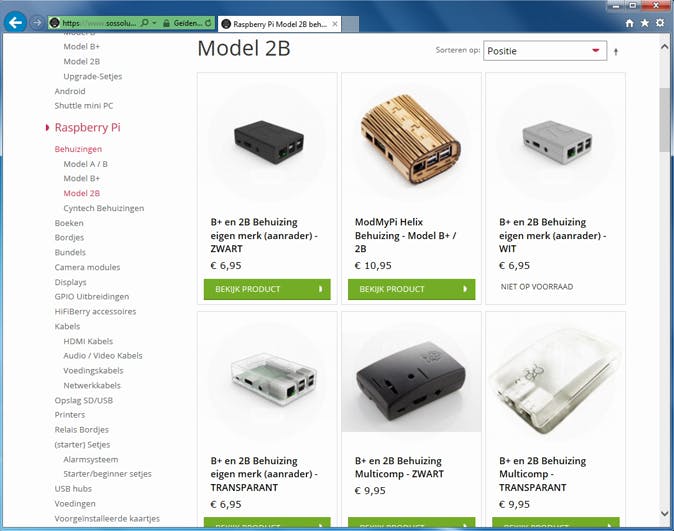The height and width of the screenshot is (531, 674).
Task: Open the Boeken sidebar category
Action: tap(69, 223)
